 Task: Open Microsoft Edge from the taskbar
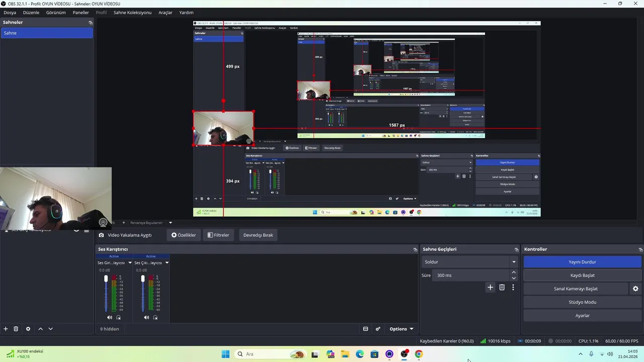[x=360, y=354]
